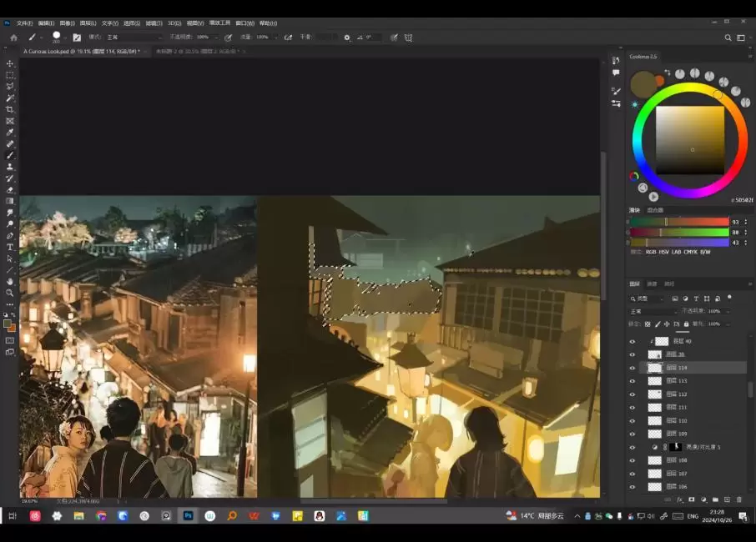This screenshot has width=756, height=542.
Task: Select the Smudge tool
Action: pos(10,213)
